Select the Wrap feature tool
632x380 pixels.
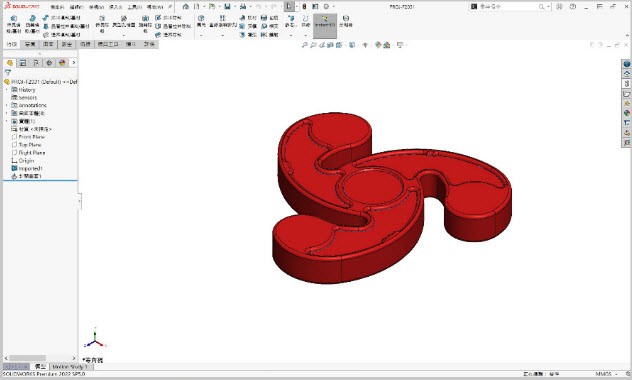click(269, 18)
